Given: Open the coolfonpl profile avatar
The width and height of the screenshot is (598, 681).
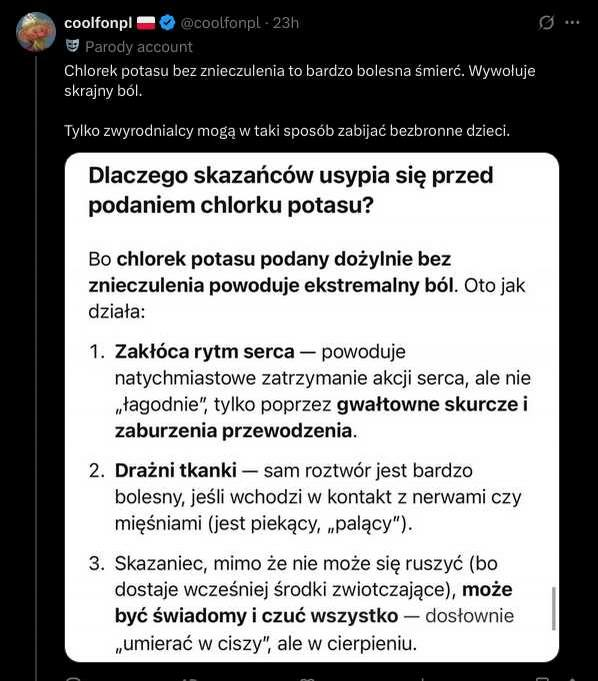Looking at the screenshot, I should pyautogui.click(x=36, y=32).
